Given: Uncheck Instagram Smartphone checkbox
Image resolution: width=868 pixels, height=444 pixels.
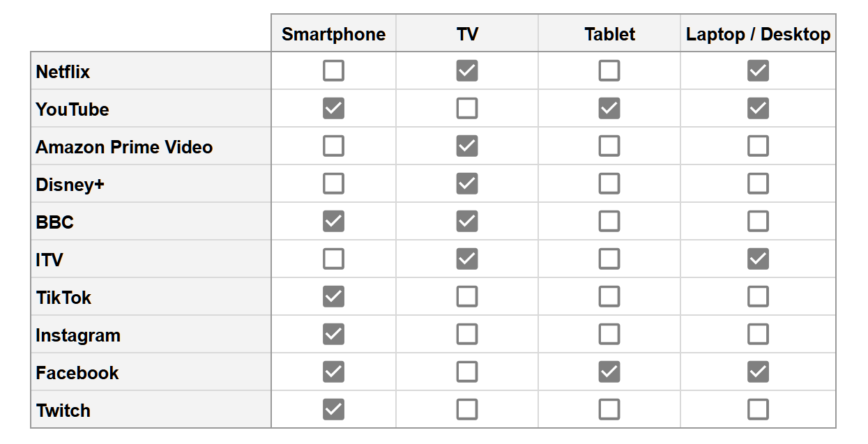Looking at the screenshot, I should point(333,335).
